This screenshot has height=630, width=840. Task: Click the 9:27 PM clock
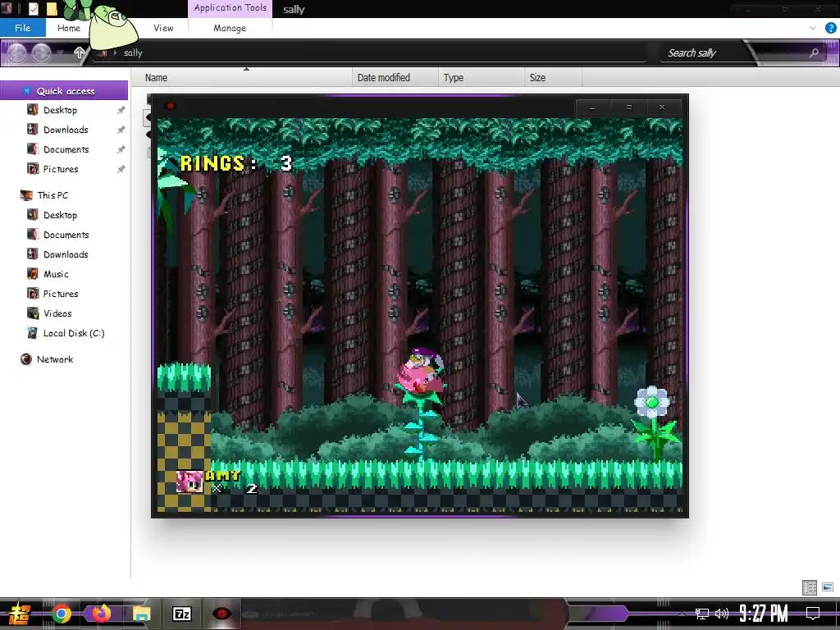tap(764, 614)
